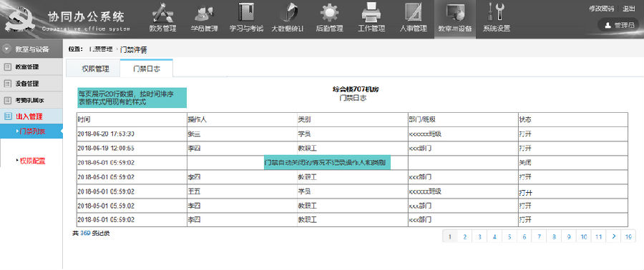Viewport: 644px width, 270px height.
Task: Go to page 2 in pagination
Action: [x=465, y=236]
